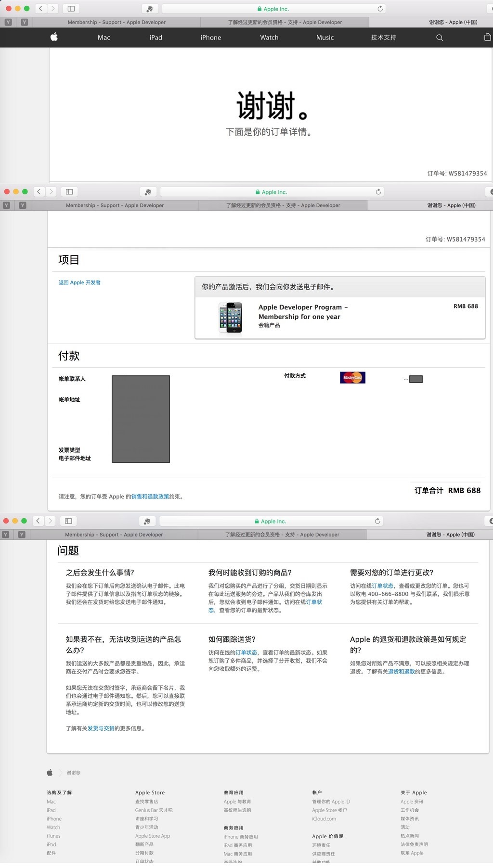Image resolution: width=493 pixels, height=868 pixels.
Task: Go forward in the 问题 window
Action: tap(50, 521)
